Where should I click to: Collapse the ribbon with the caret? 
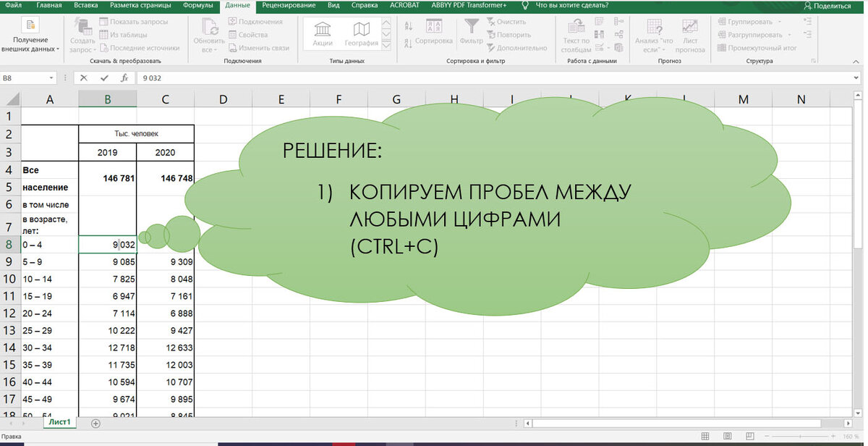(857, 61)
